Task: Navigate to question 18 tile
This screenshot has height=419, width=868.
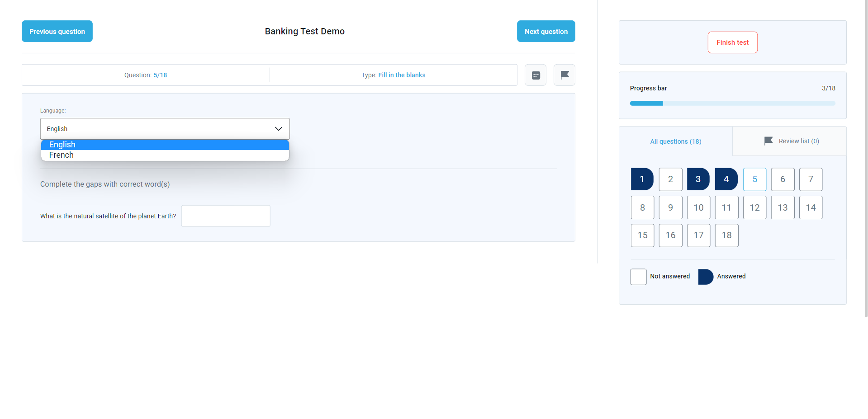Action: click(x=726, y=235)
